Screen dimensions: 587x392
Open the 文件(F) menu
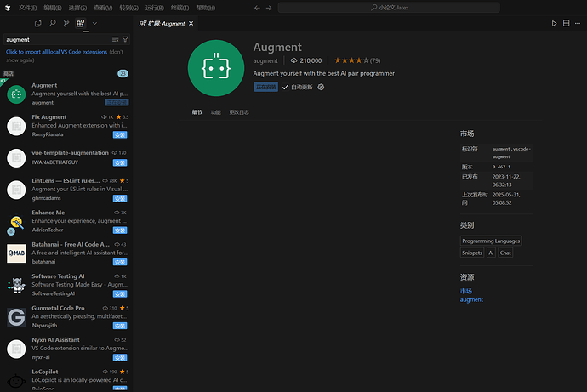(x=28, y=8)
